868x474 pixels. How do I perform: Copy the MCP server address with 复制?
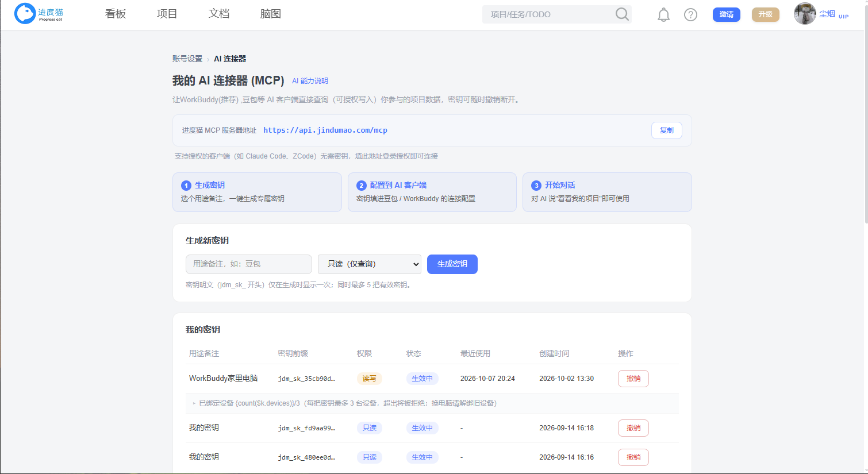point(667,130)
